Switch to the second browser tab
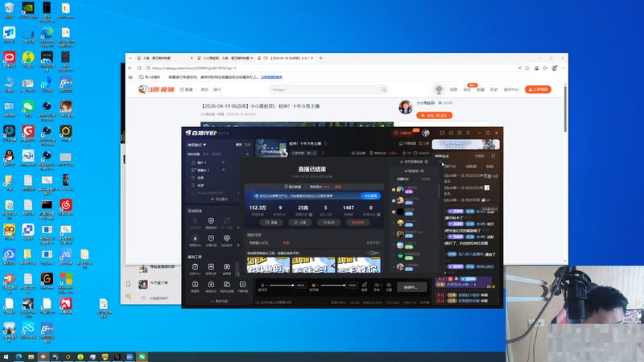 [225, 58]
